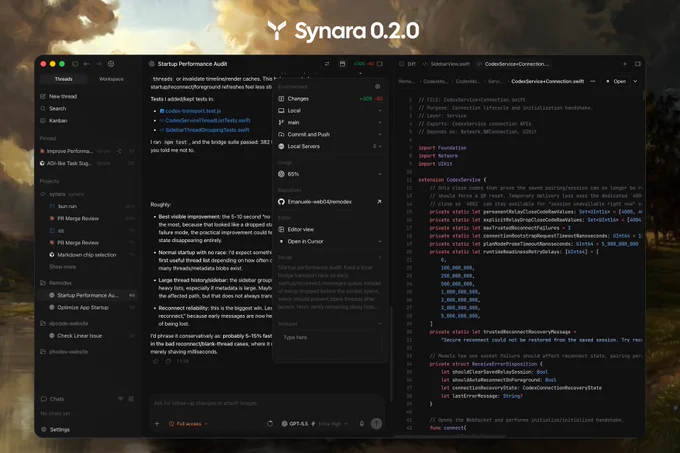Open the Improve Performa pinned thread

(87, 151)
